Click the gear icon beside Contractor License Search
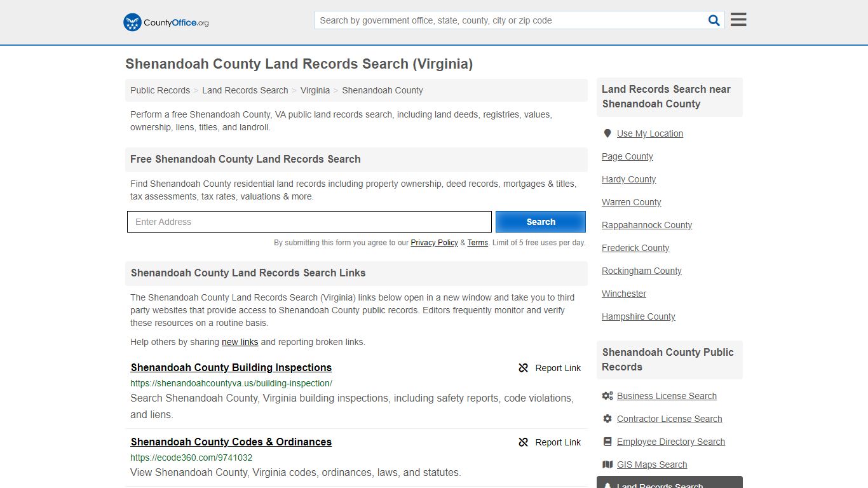The image size is (868, 488). coord(607,419)
